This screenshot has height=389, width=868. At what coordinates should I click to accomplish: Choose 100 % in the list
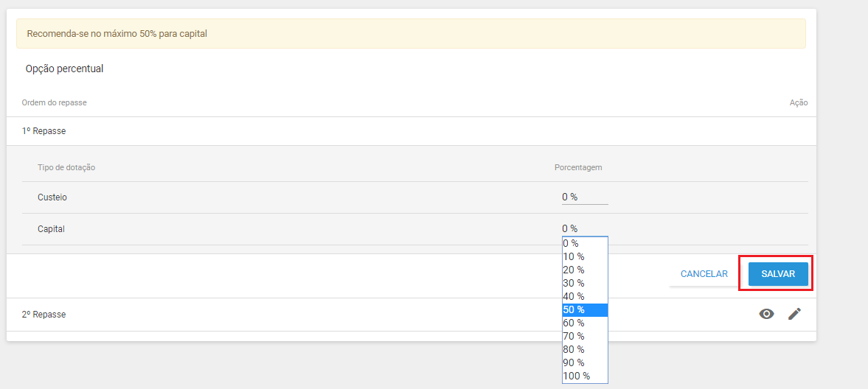click(x=585, y=376)
